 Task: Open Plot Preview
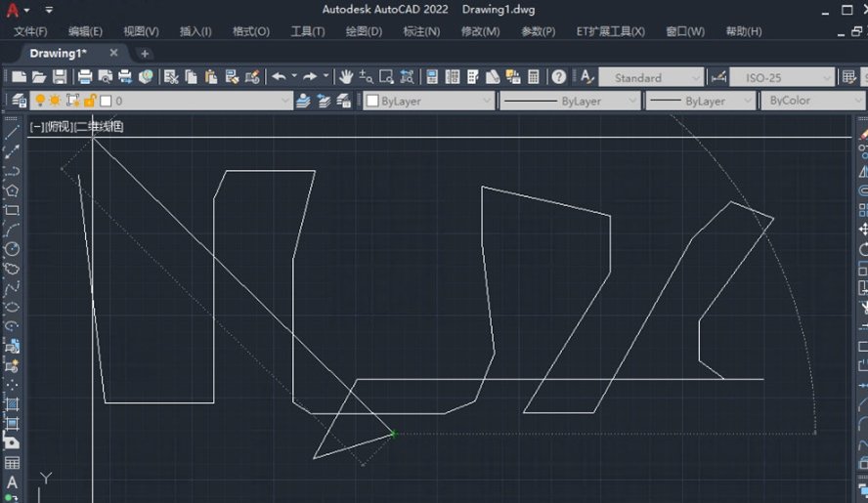(x=106, y=76)
